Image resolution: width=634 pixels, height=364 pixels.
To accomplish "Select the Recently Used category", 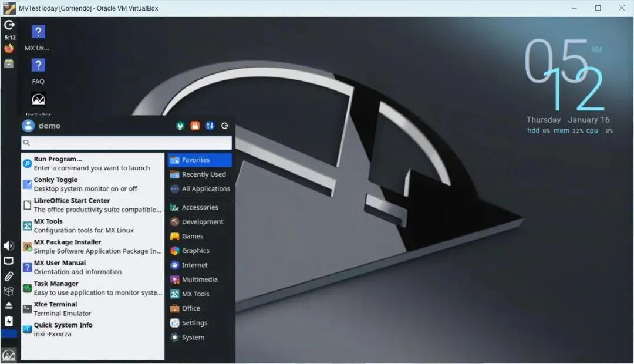I will (200, 174).
